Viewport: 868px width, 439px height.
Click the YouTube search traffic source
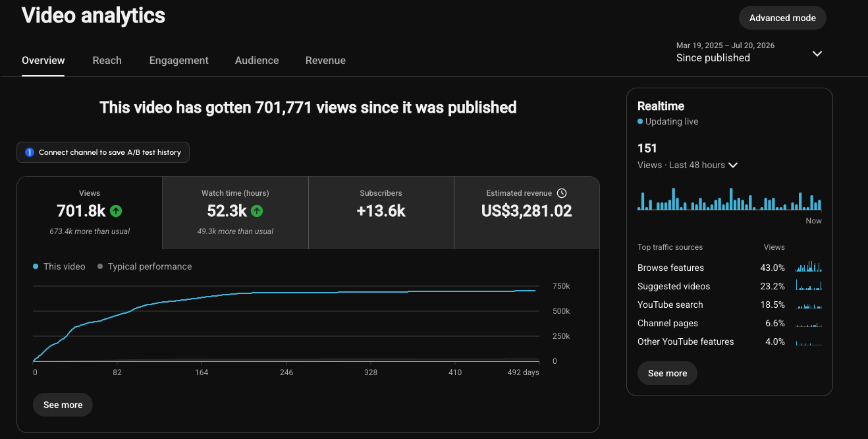coord(670,305)
